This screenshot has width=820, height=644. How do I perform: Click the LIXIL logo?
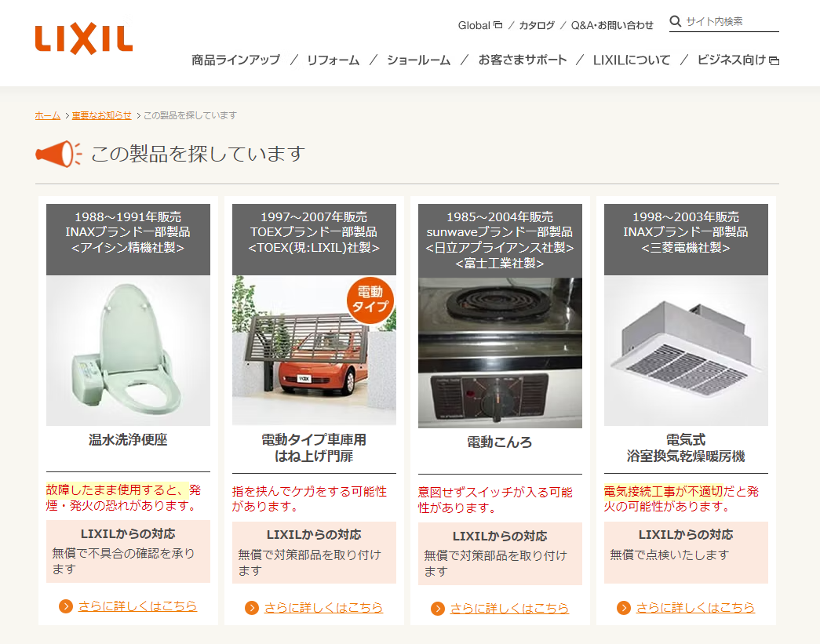[x=84, y=38]
